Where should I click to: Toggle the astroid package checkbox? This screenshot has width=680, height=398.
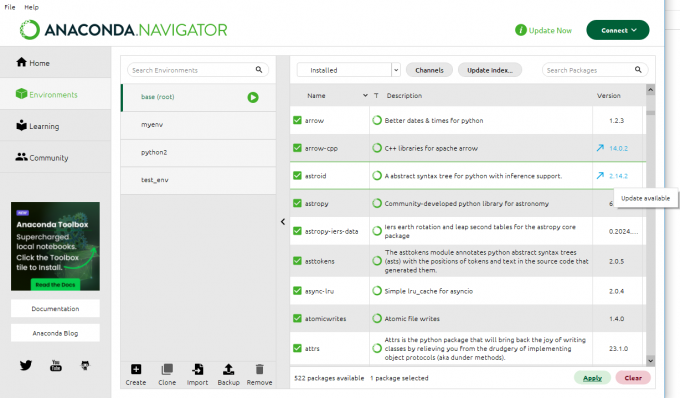[297, 176]
